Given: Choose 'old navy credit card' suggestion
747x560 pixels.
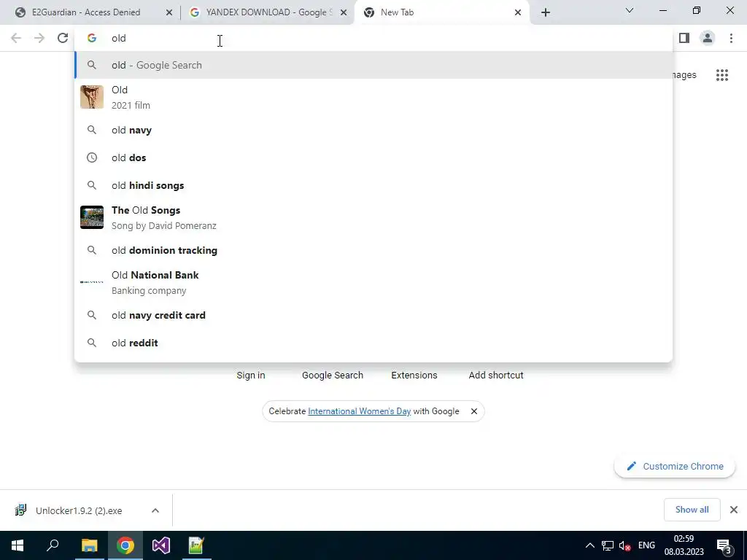Looking at the screenshot, I should point(373,315).
